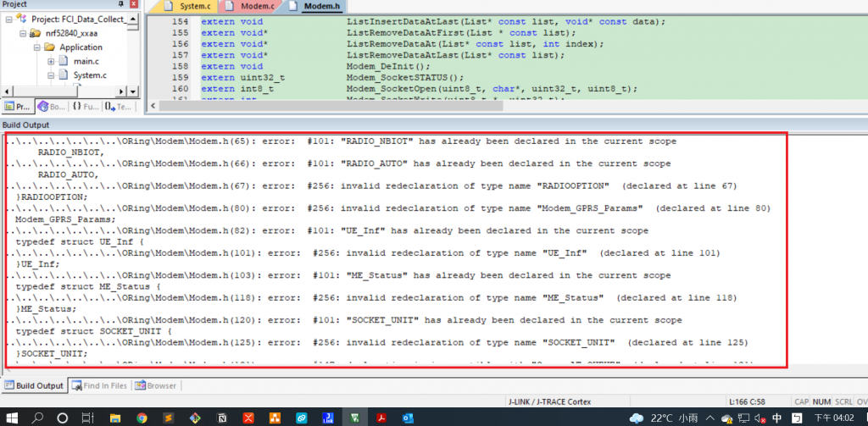868x426 pixels.
Task: Open the Browser tab at the bottom
Action: (x=156, y=385)
